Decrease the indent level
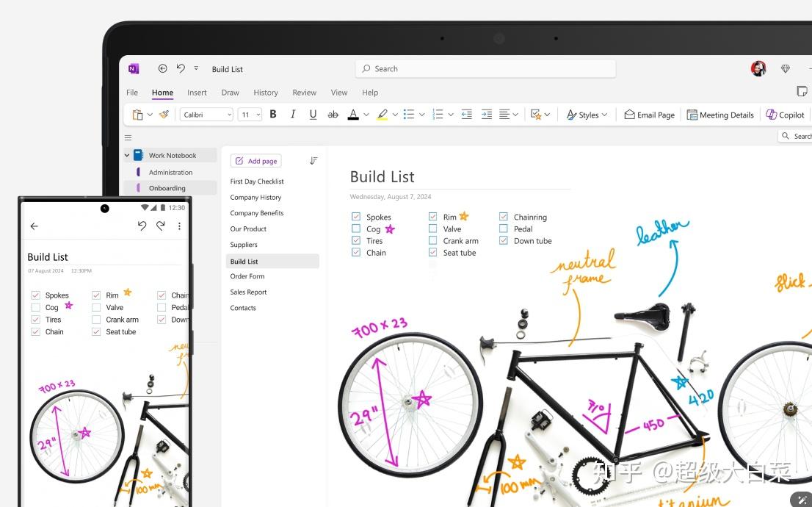812x507 pixels. [x=467, y=115]
